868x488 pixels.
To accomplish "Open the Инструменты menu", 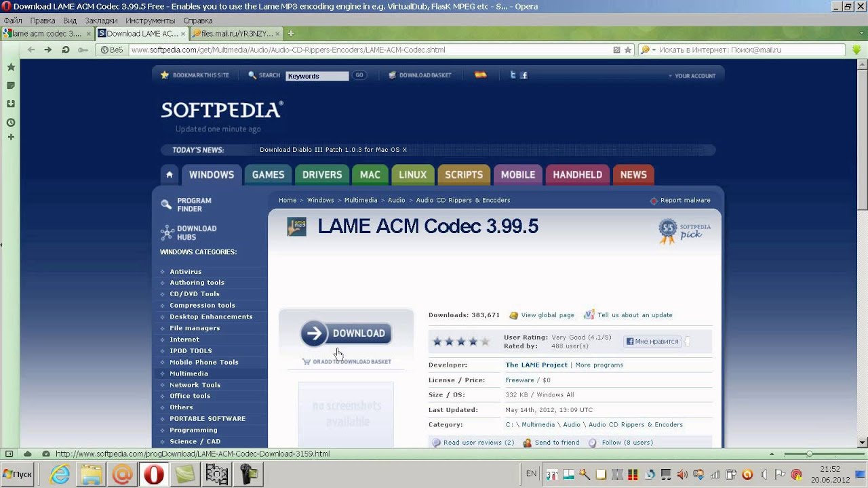I will click(x=150, y=20).
